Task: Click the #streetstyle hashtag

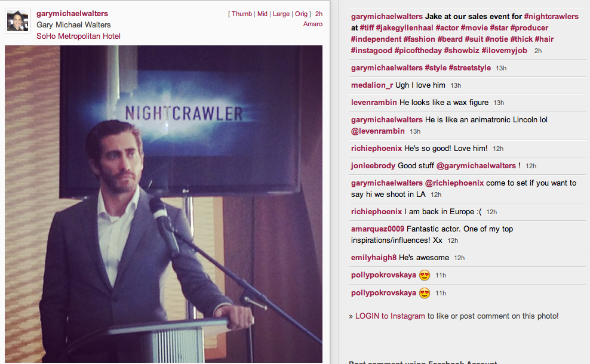Action: (469, 67)
